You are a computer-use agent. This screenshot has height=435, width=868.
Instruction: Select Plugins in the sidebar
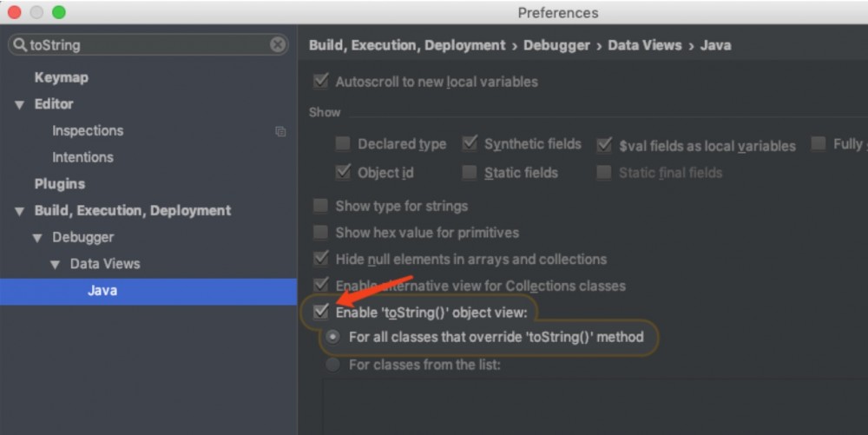point(59,184)
